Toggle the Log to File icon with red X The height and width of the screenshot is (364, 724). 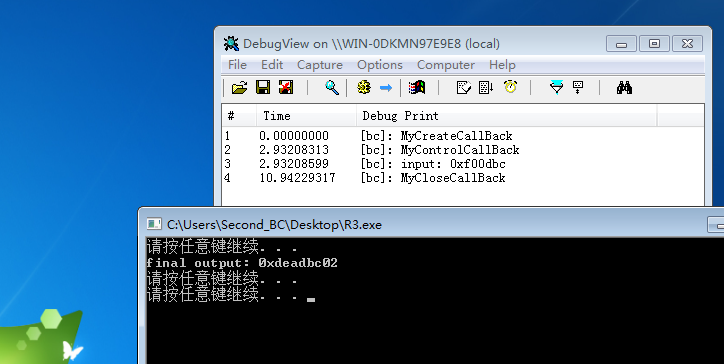(286, 87)
